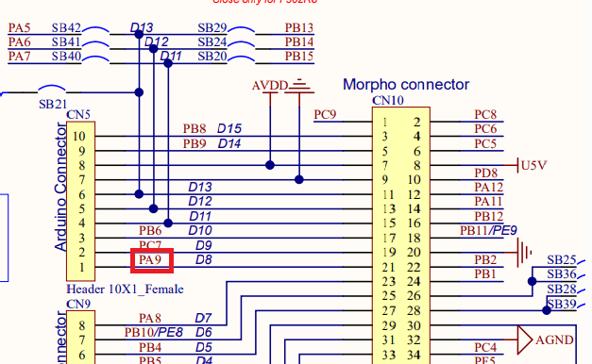
Task: Select the ground symbol at CN10 pin 20
Action: 525,253
